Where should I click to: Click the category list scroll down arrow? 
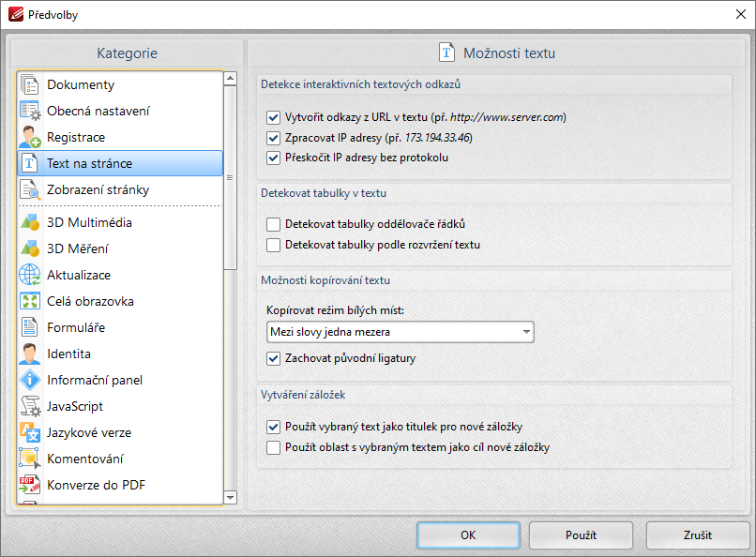tap(231, 497)
